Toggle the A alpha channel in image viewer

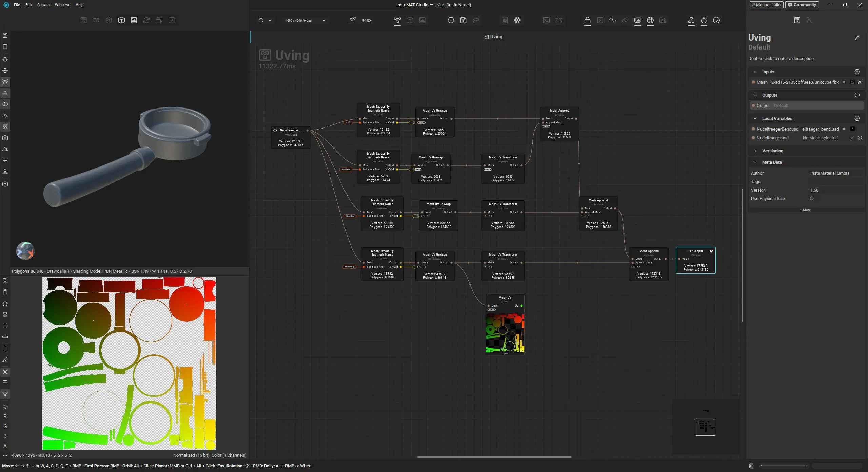(x=5, y=446)
